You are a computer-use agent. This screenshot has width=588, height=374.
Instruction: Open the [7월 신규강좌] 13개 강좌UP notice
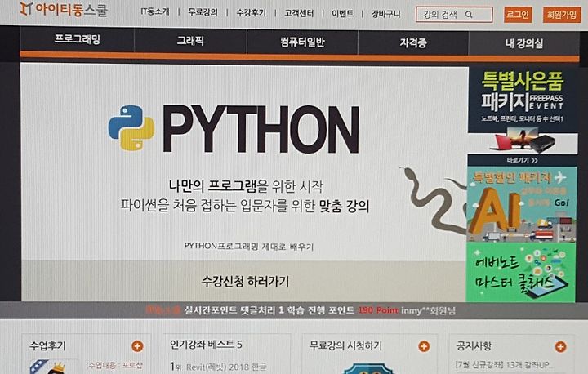[504, 365]
